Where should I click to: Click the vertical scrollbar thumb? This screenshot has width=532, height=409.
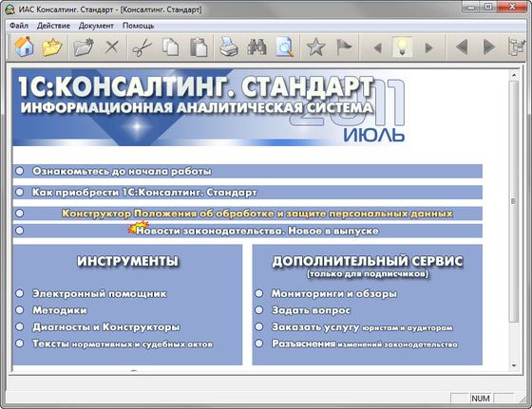514,201
